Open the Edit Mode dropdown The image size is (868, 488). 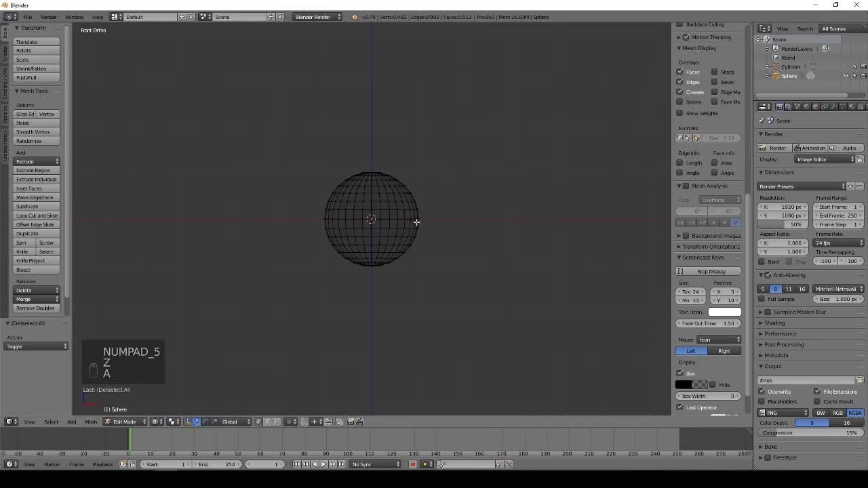click(125, 422)
